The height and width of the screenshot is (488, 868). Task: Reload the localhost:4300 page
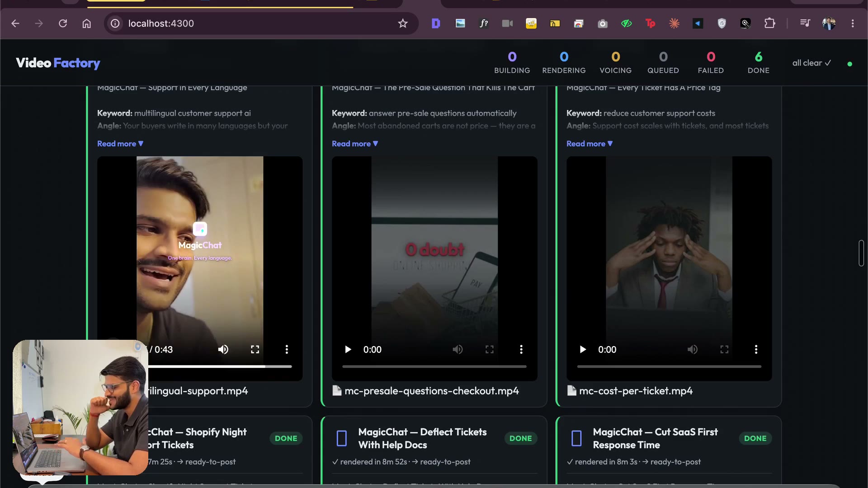point(63,23)
